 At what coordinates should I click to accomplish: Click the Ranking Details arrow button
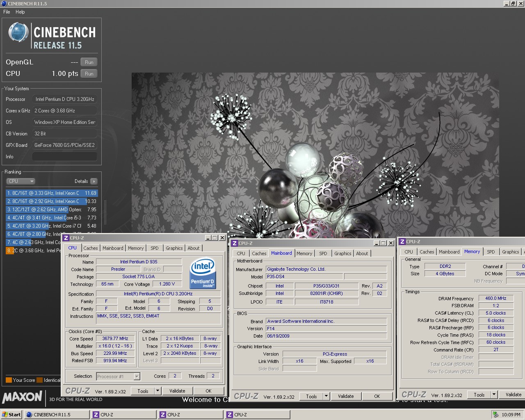[94, 181]
